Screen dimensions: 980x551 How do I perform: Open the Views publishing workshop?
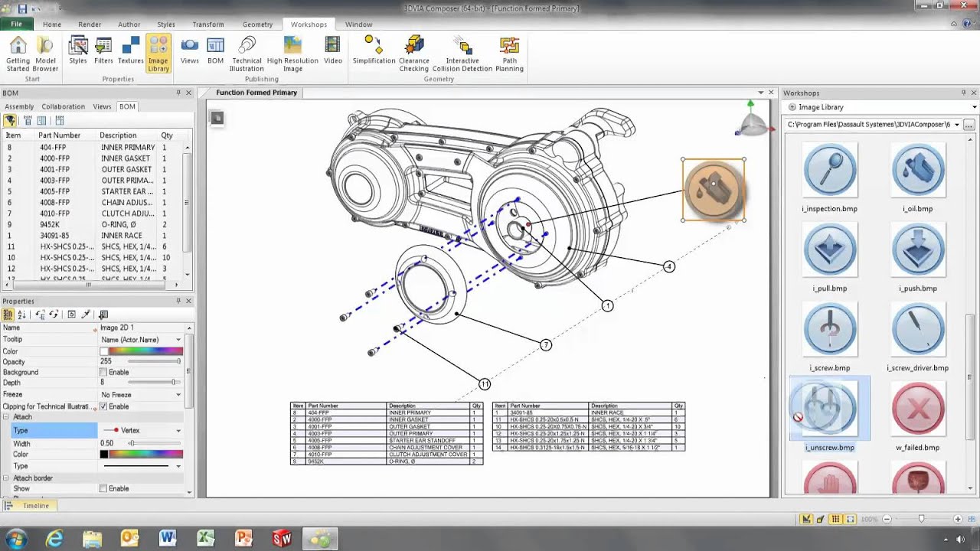190,51
